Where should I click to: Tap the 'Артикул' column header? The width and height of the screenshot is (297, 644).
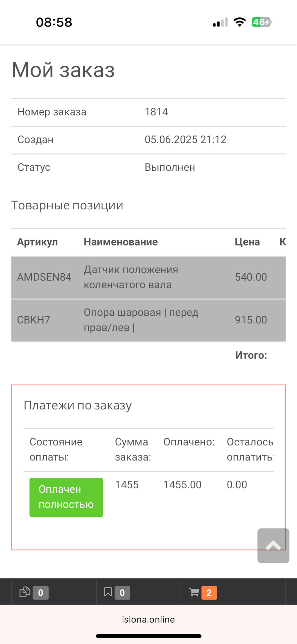point(38,242)
